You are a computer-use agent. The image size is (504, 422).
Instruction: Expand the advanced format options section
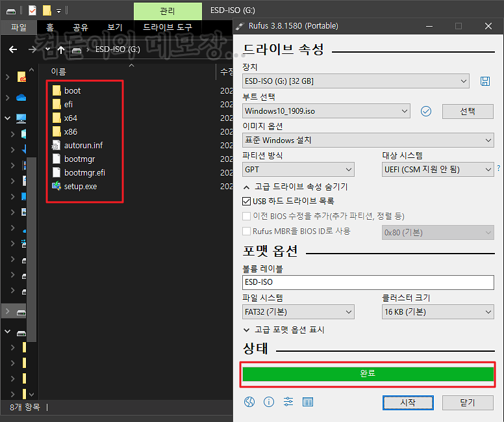[284, 330]
